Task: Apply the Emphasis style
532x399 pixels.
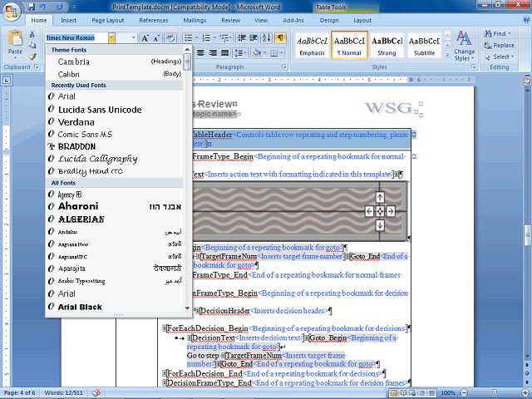Action: pyautogui.click(x=313, y=46)
